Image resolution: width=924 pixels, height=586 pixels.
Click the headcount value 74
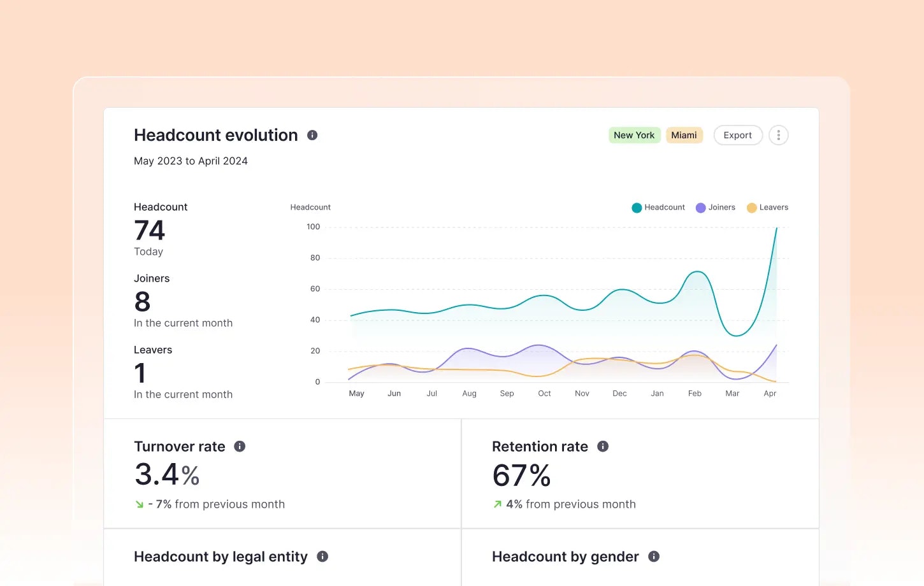(x=150, y=230)
